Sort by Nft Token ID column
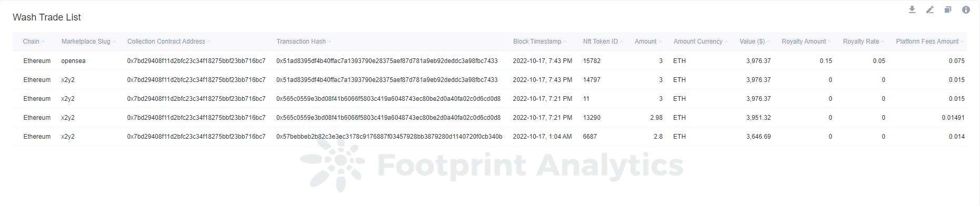The image size is (980, 206). point(601,42)
